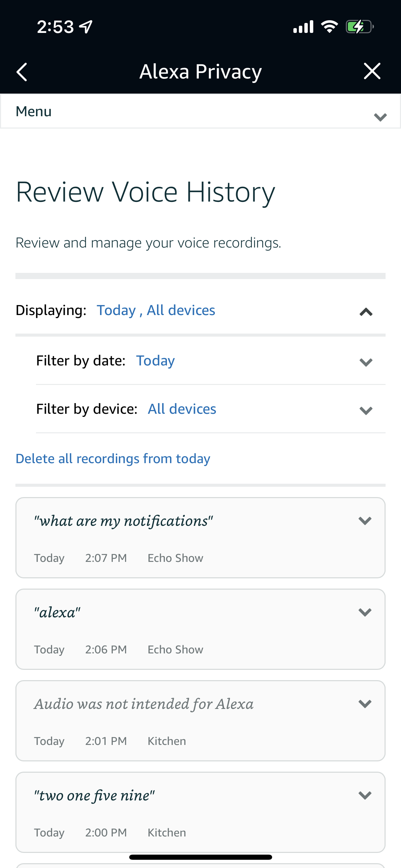
Task: Open the Filter by date dropdown
Action: point(366,362)
